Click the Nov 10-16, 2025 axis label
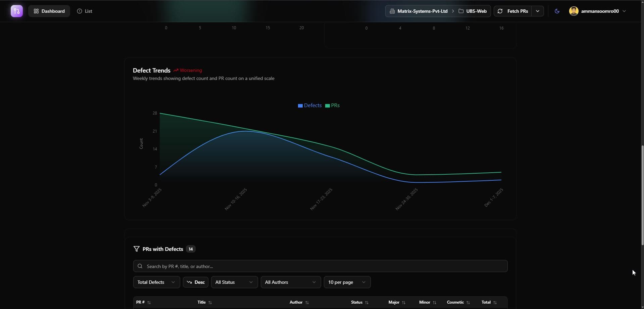644x309 pixels. click(x=236, y=199)
